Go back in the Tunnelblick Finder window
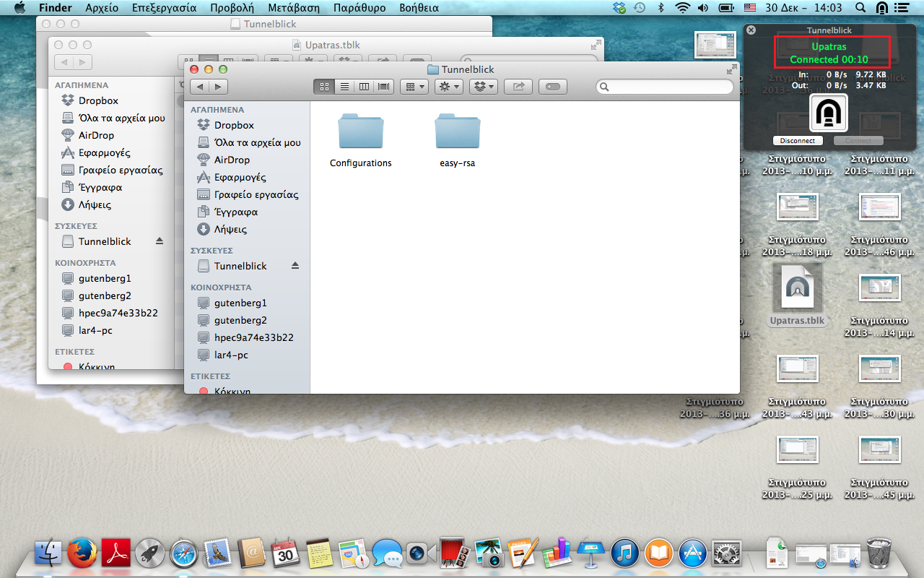Viewport: 924px width, 578px height. [x=200, y=87]
